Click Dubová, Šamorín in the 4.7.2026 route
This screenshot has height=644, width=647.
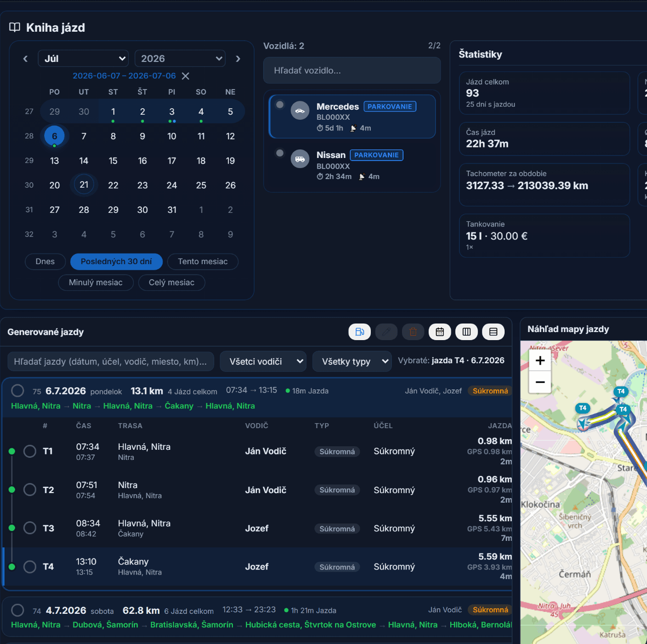tap(105, 625)
